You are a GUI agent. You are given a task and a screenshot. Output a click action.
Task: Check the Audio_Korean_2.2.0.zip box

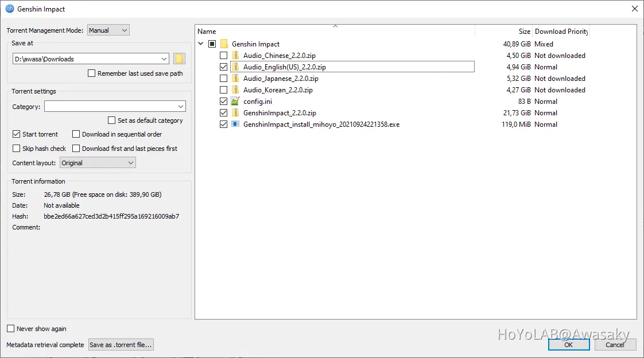(223, 90)
